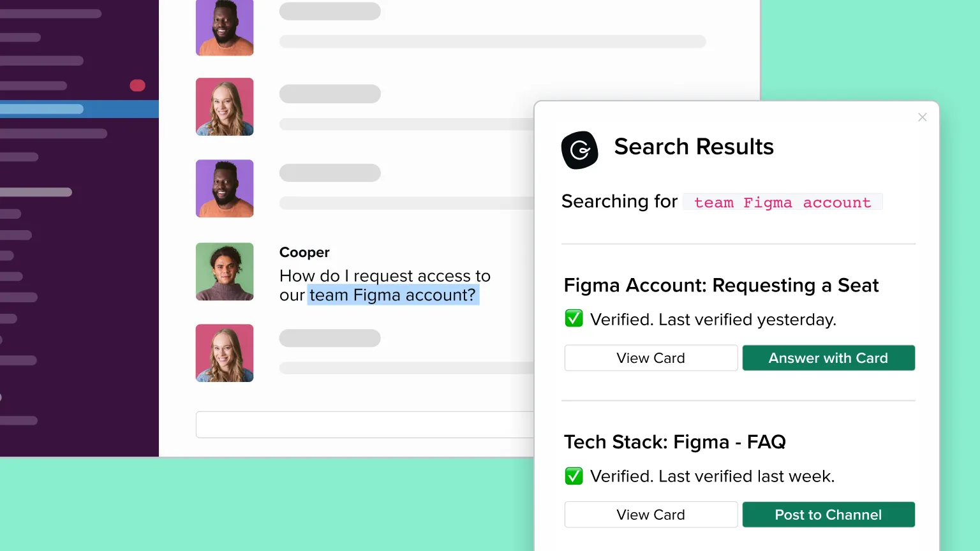Open the Tech Stack: Figma - FAQ card title
This screenshot has height=551, width=980.
tap(674, 441)
